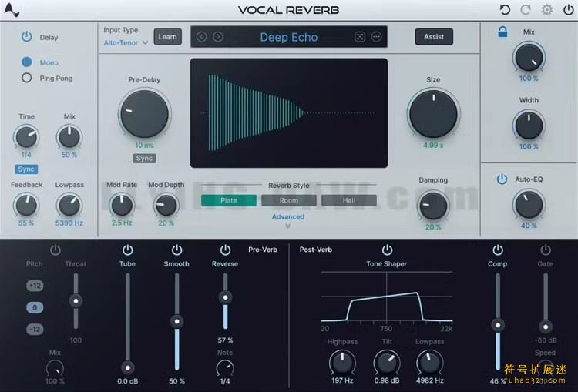Click the delay Mix knob
Screen dimensions: 578x392
[x=69, y=137]
